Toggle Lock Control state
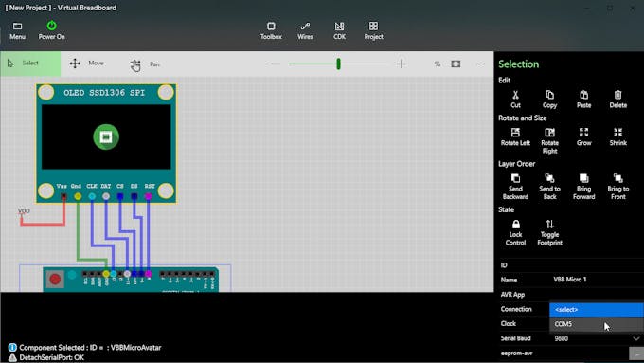Viewport: 644px width, 363px height. 515,233
